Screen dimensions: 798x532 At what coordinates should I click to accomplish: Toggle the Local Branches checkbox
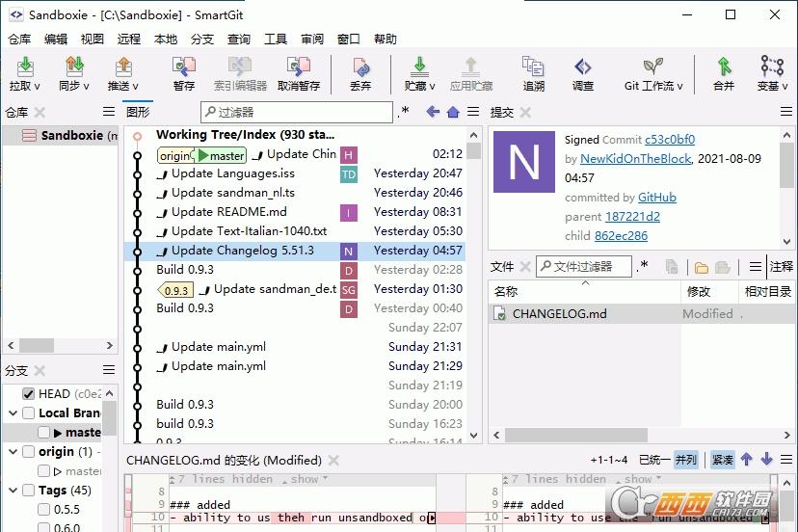(29, 412)
